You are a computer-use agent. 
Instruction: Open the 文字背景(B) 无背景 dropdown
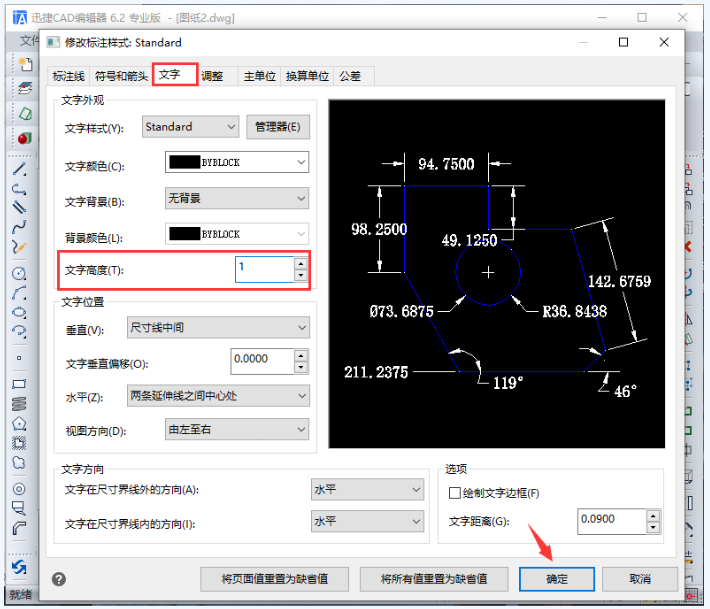click(x=237, y=198)
